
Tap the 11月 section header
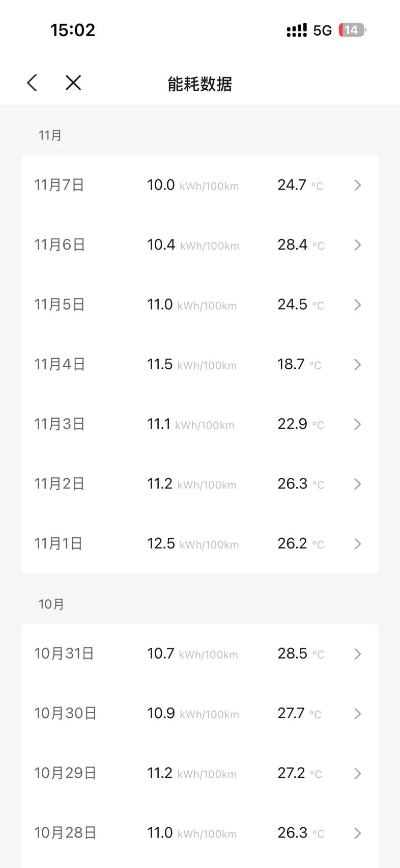click(x=50, y=135)
